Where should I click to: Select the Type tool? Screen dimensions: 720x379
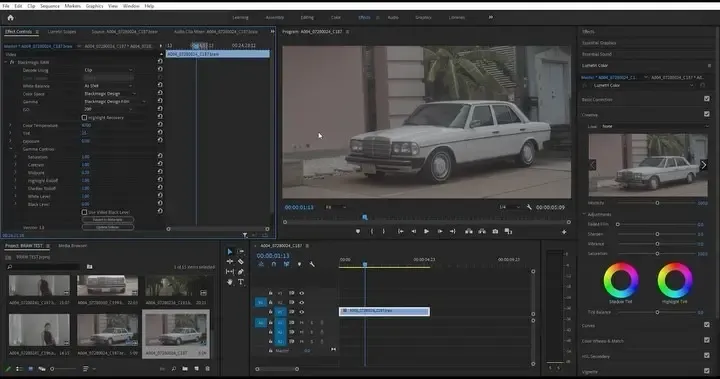pos(241,282)
